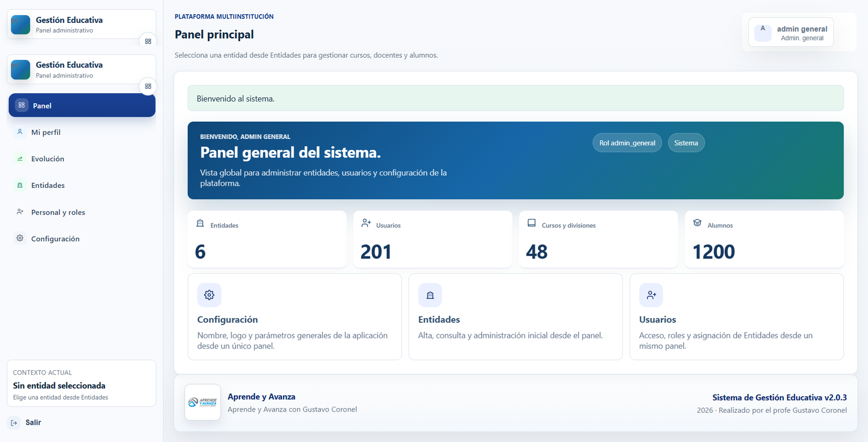The height and width of the screenshot is (442, 868).
Task: Click Cursos y divisiones card label
Action: pos(569,225)
